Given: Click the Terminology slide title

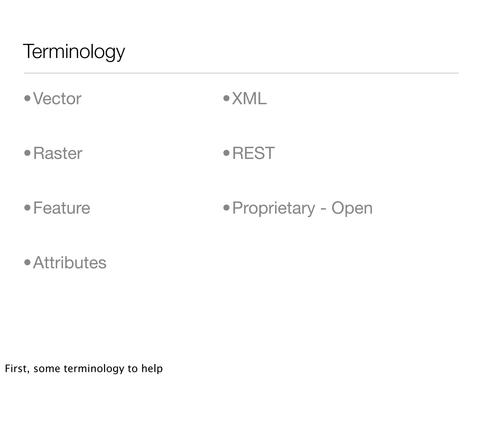Looking at the screenshot, I should pyautogui.click(x=74, y=51).
